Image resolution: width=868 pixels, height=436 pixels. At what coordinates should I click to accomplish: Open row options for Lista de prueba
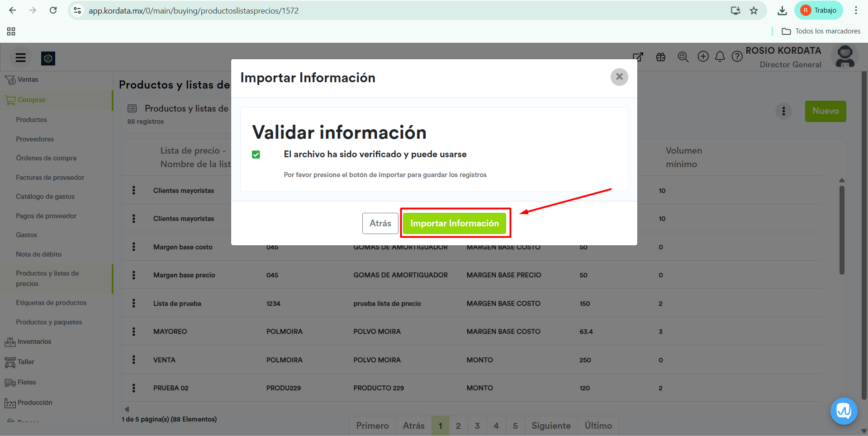(134, 303)
